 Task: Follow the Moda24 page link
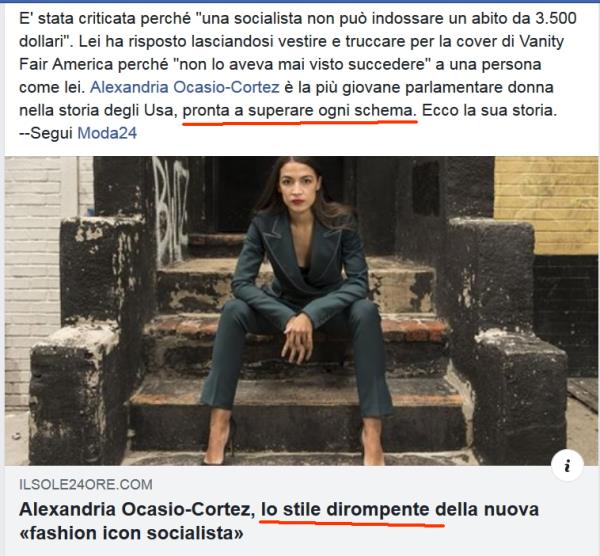click(107, 133)
